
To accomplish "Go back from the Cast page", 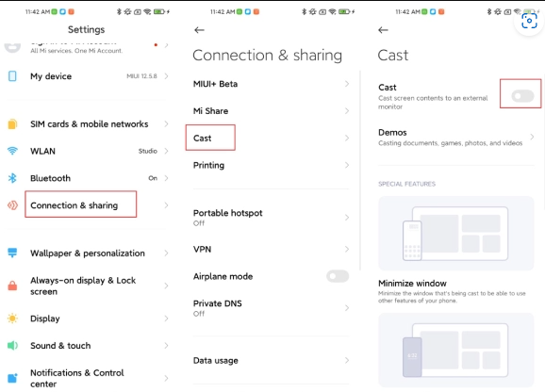I will click(383, 30).
